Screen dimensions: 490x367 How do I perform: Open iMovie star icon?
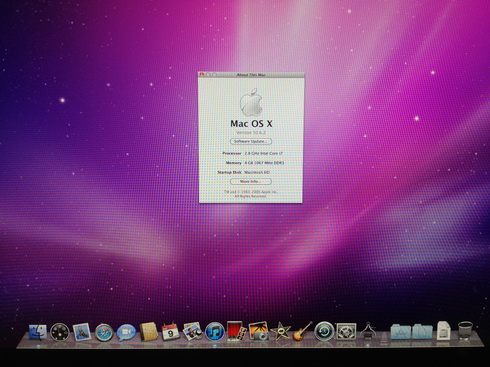[x=281, y=331]
